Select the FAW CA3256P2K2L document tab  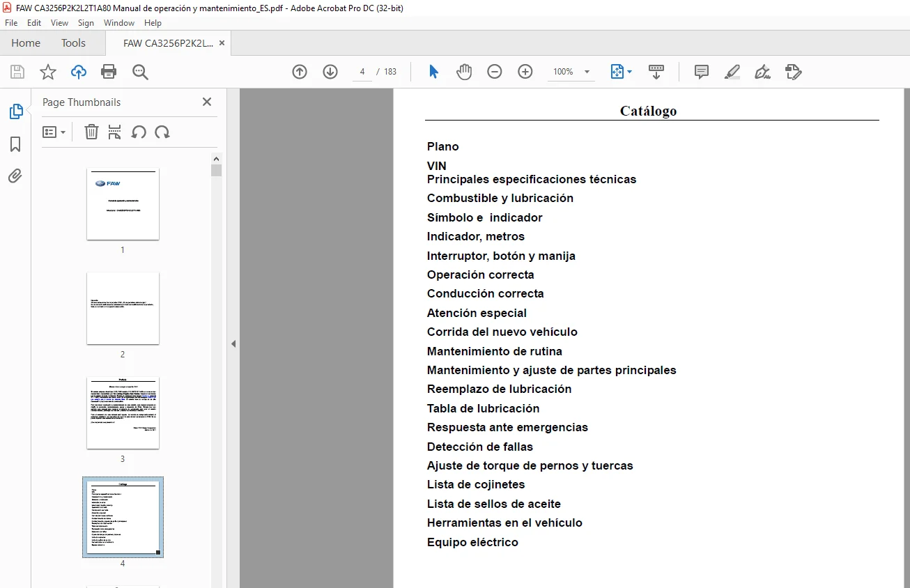click(x=168, y=43)
